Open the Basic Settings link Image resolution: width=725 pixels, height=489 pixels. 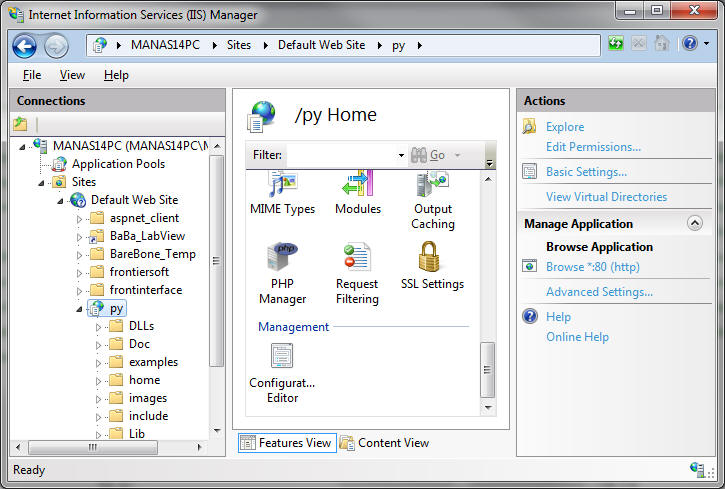(x=586, y=171)
